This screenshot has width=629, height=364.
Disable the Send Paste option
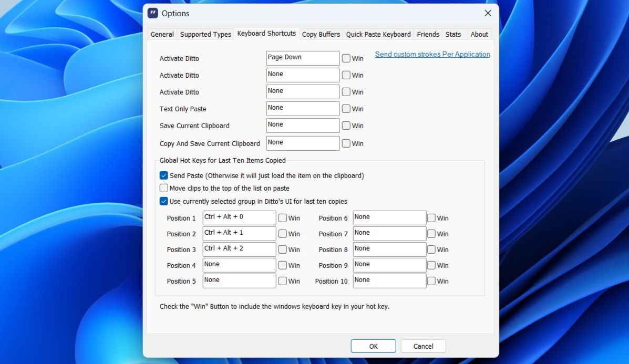[x=163, y=175]
